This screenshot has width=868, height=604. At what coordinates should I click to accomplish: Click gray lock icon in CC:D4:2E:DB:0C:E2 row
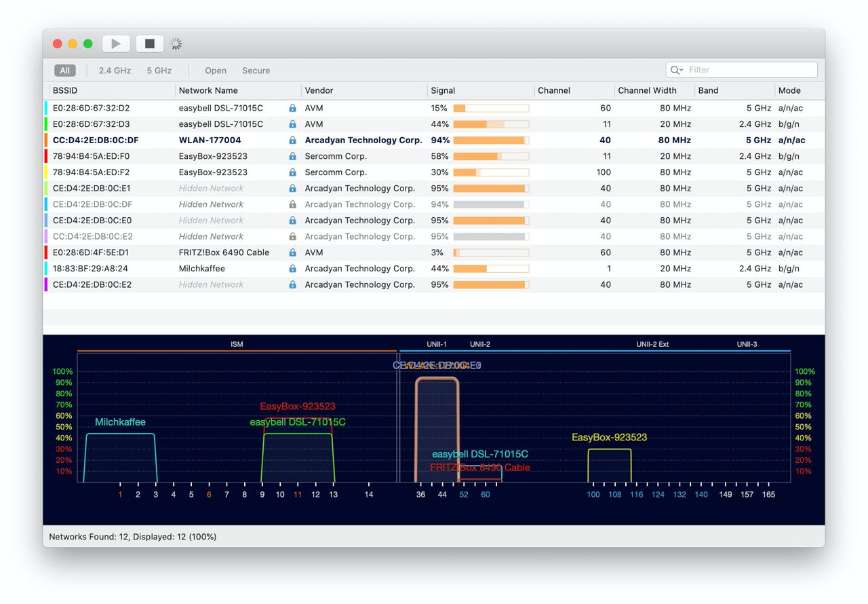292,237
